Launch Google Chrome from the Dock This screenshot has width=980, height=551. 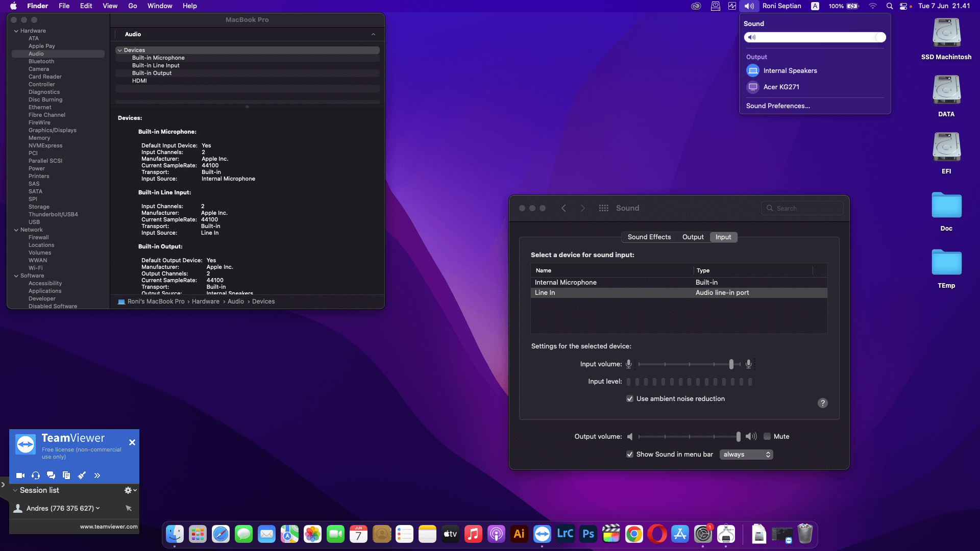tap(634, 534)
